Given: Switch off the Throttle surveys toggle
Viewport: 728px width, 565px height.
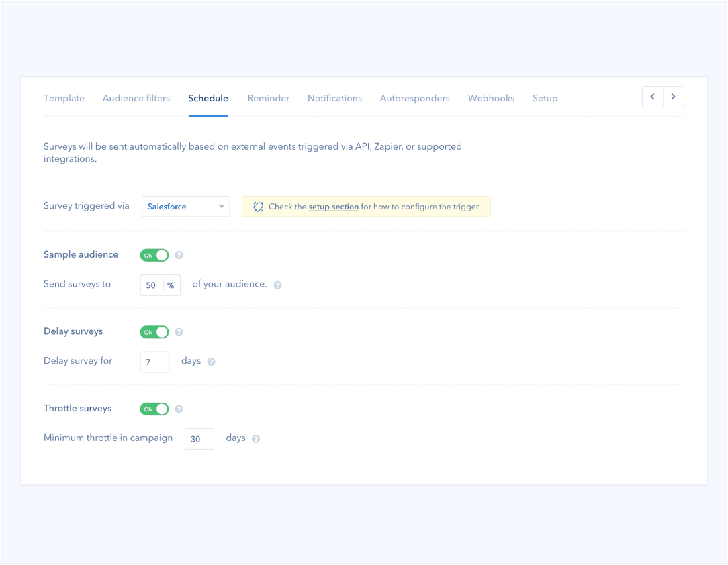Looking at the screenshot, I should pyautogui.click(x=154, y=409).
